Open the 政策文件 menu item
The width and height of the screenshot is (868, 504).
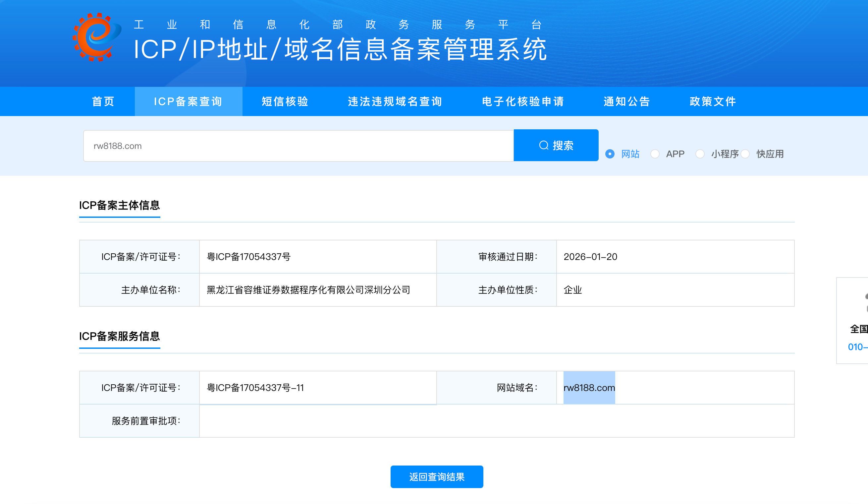pyautogui.click(x=713, y=101)
